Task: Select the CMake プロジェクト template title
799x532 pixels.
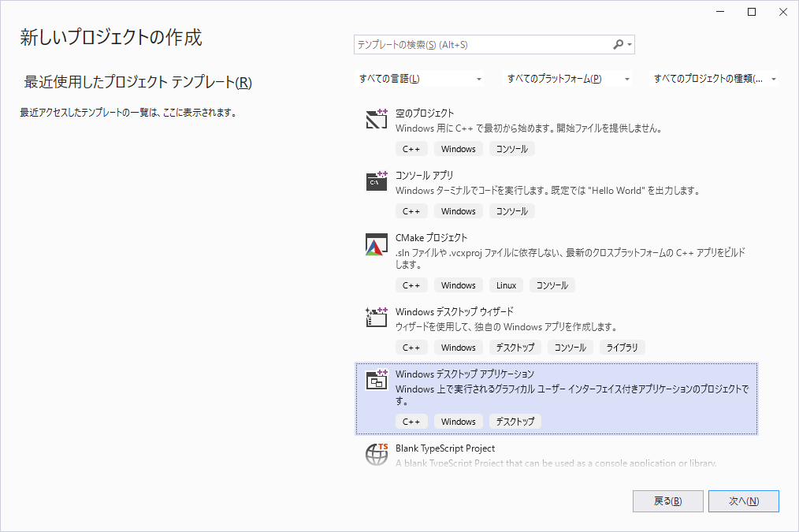Action: tap(431, 237)
